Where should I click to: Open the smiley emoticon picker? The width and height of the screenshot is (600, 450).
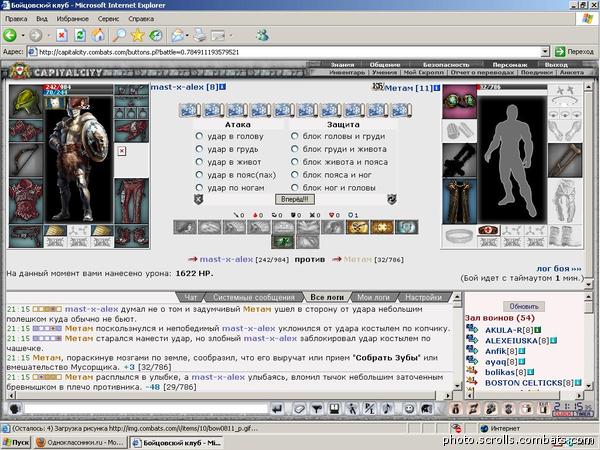pyautogui.click(x=409, y=409)
